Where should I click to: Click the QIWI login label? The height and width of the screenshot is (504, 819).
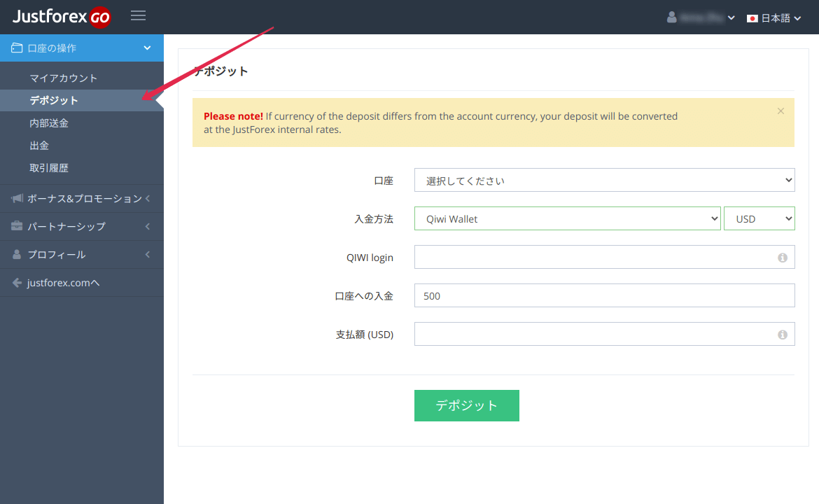370,258
